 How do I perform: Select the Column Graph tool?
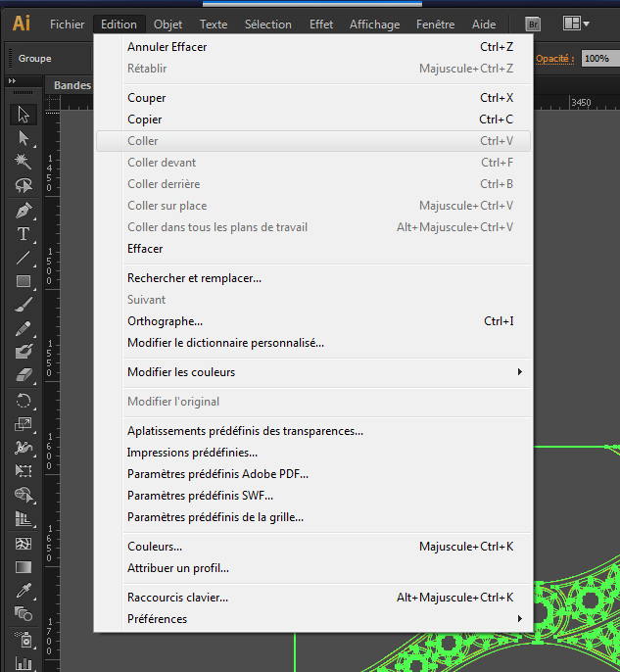pyautogui.click(x=24, y=663)
